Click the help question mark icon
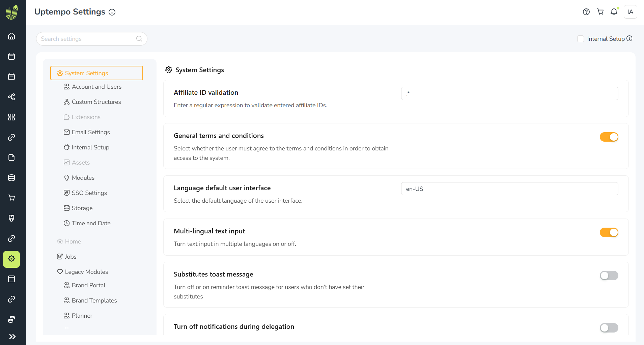 pyautogui.click(x=586, y=12)
